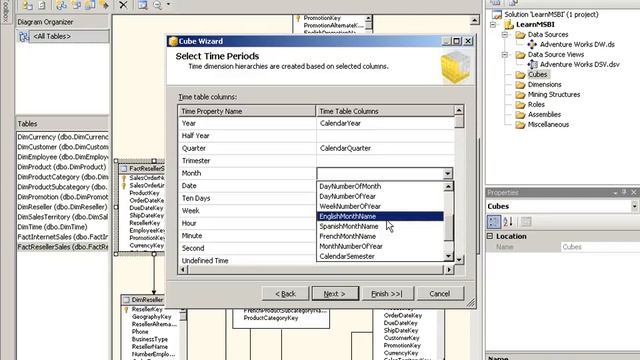Click Cancel in the Cube Wizard
640x360 pixels.
(440, 293)
